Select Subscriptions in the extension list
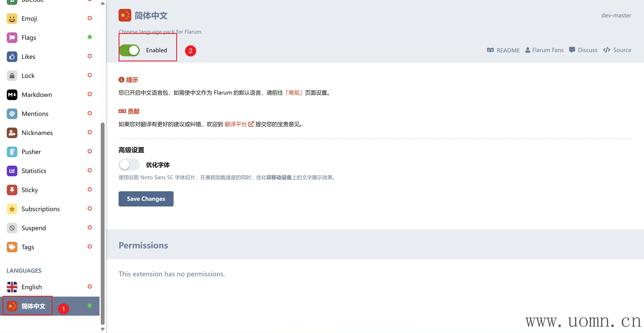The image size is (644, 333). [40, 209]
